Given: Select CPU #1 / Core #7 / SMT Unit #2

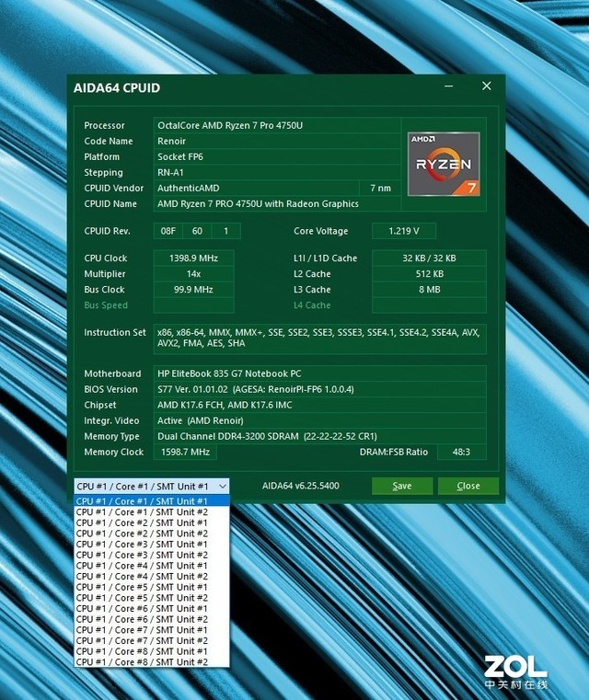Looking at the screenshot, I should 152,640.
